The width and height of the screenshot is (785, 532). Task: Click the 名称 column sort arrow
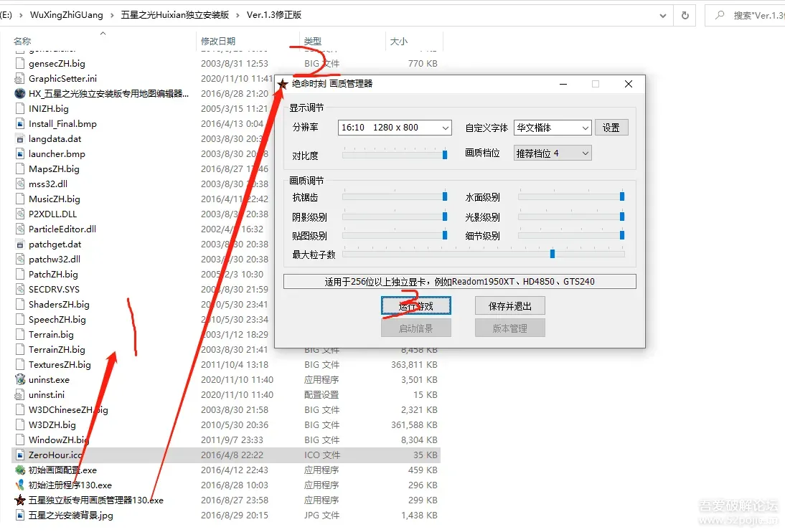coord(103,33)
